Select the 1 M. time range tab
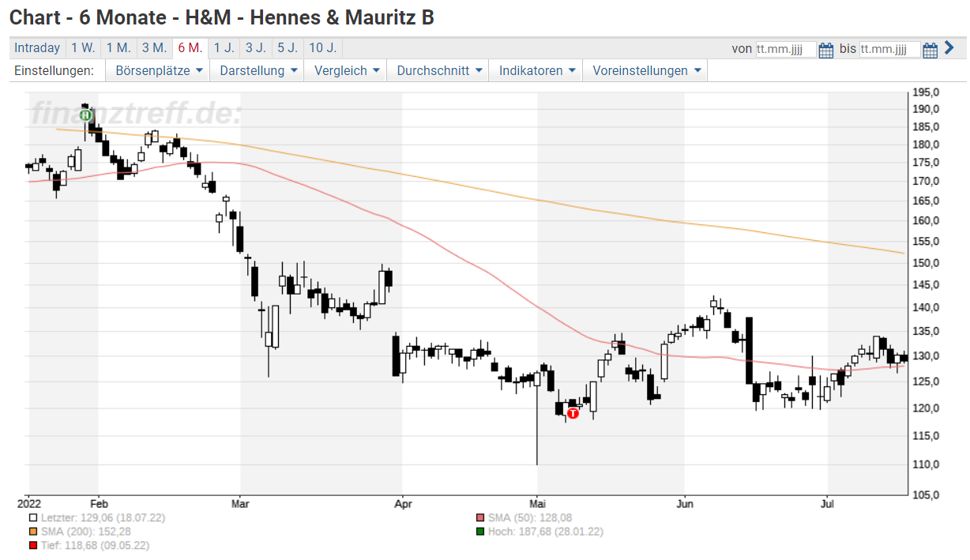The image size is (970, 560). 118,48
